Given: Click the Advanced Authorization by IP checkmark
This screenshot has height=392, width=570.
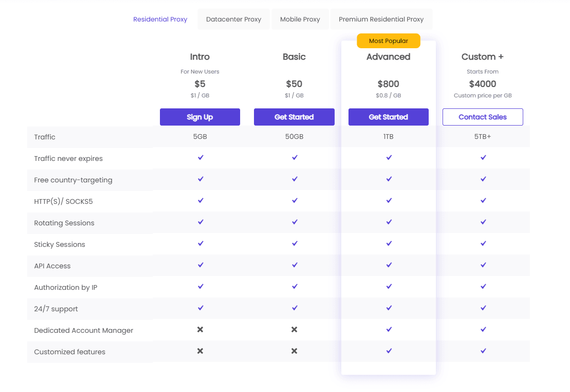Looking at the screenshot, I should point(389,286).
